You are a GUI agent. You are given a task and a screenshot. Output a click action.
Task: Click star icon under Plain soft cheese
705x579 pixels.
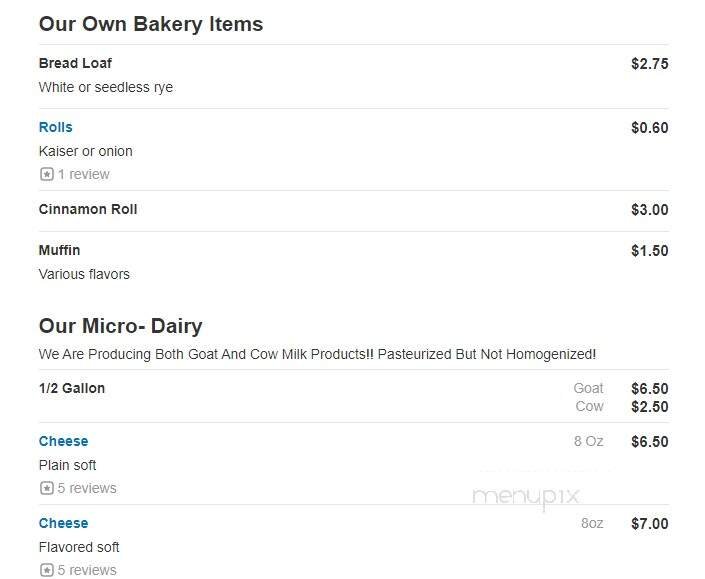(x=46, y=488)
